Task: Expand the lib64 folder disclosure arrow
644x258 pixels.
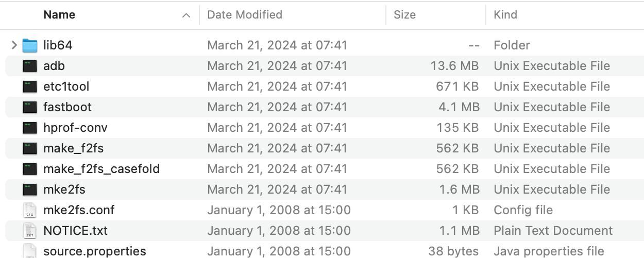Action: (14, 45)
